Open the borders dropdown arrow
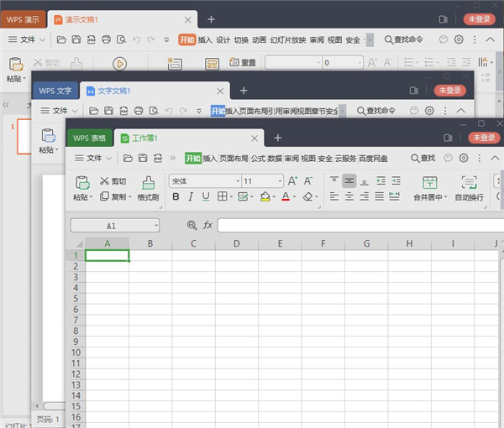504x428 pixels. pyautogui.click(x=231, y=197)
